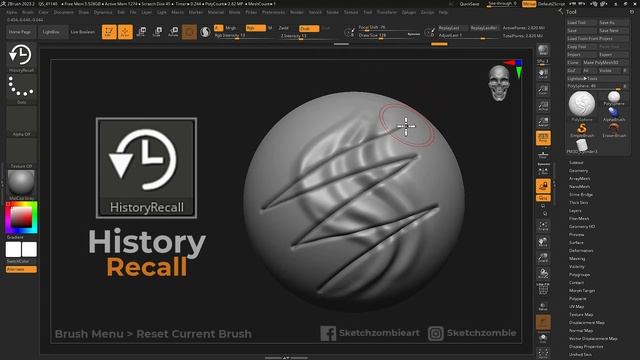Screen dimensions: 640x360
Task: Expand the FiberMesh subpalette
Action: pyautogui.click(x=579, y=218)
